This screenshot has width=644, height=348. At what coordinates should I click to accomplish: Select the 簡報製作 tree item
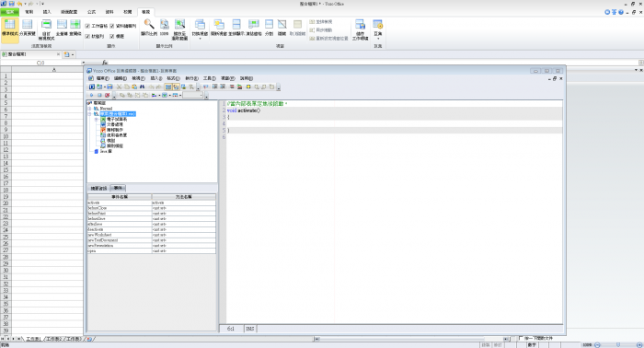pyautogui.click(x=115, y=130)
